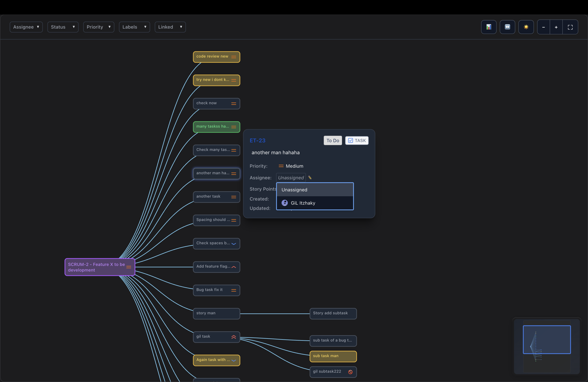This screenshot has width=588, height=382.
Task: Select Unassigned in the assignee list
Action: pos(315,190)
